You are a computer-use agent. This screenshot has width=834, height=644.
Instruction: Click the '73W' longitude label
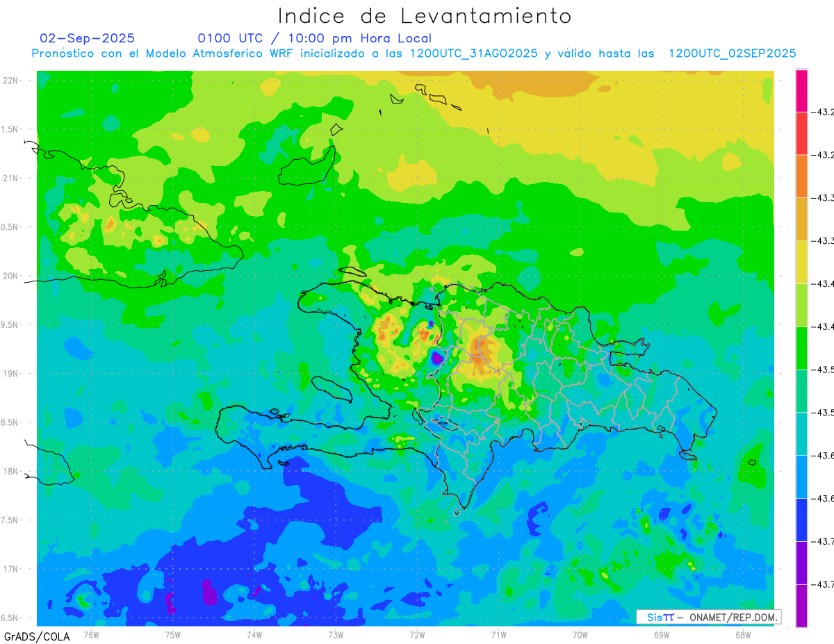335,634
